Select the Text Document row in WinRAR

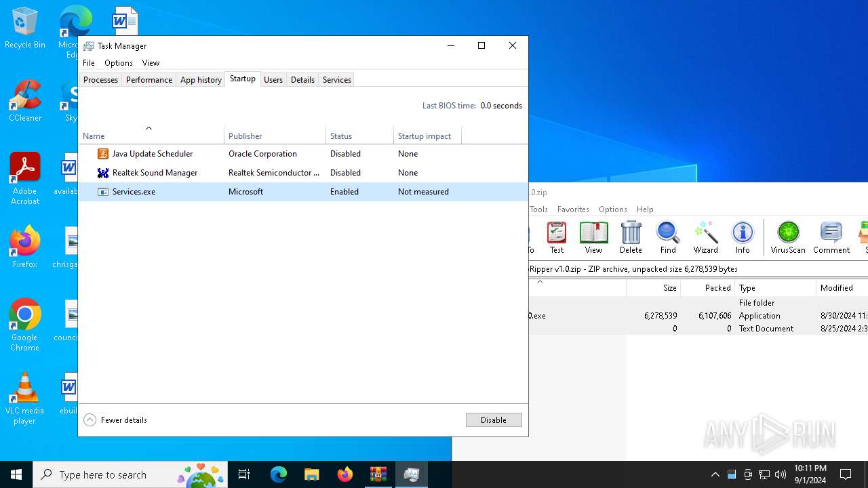(x=698, y=329)
